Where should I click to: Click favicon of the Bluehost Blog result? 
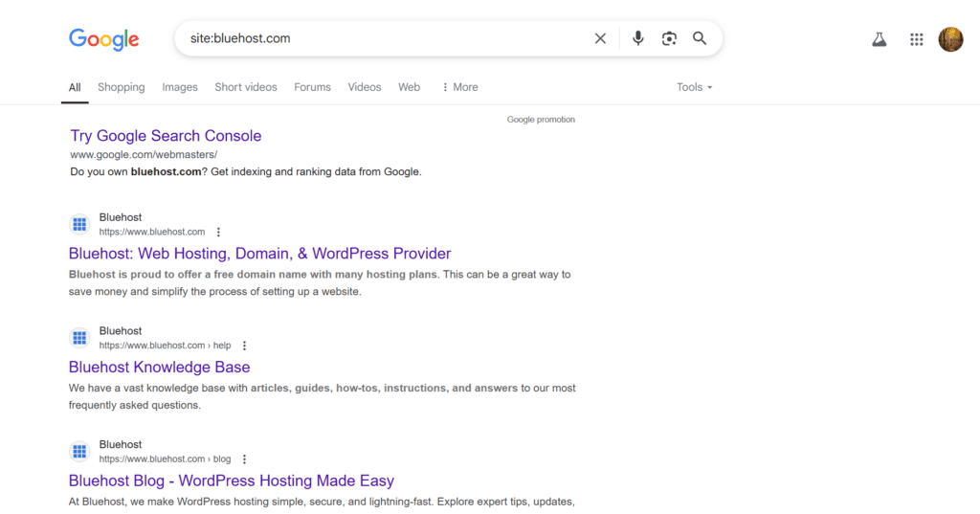coord(79,452)
